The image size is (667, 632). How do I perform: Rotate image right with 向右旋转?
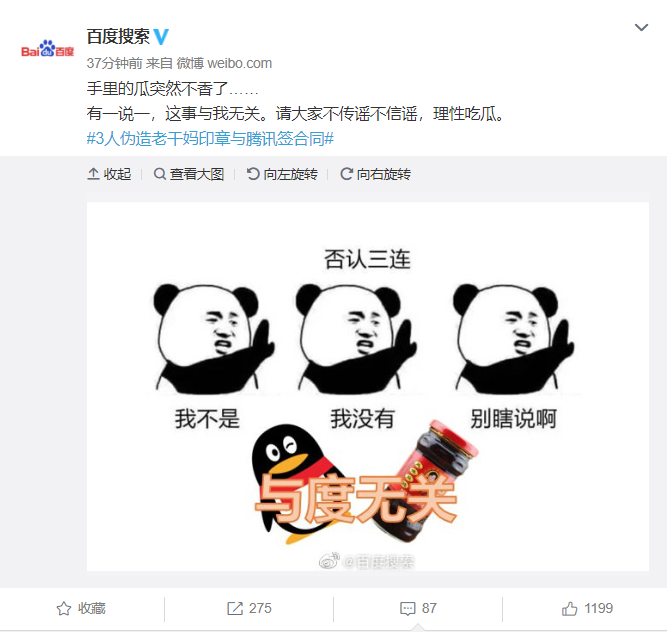click(x=376, y=174)
